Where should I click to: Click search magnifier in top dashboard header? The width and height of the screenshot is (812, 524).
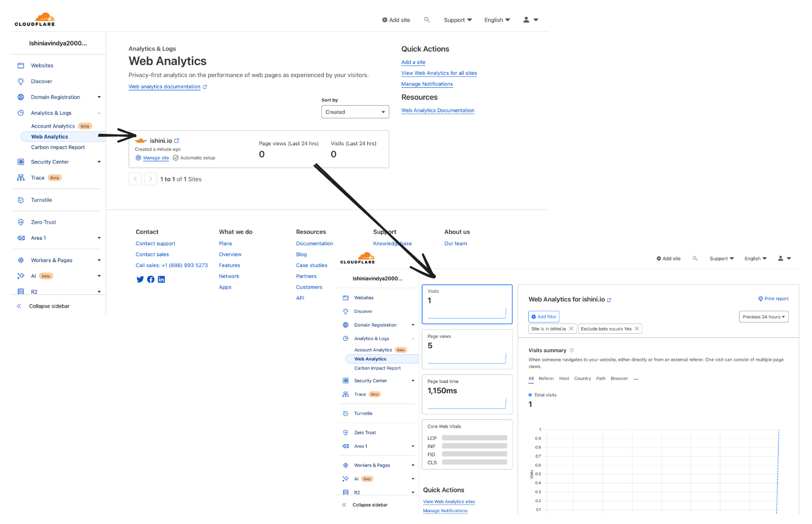pos(427,20)
